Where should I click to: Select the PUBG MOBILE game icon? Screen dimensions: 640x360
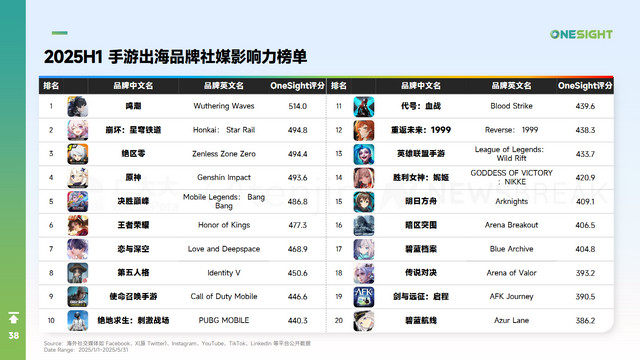coord(78,320)
